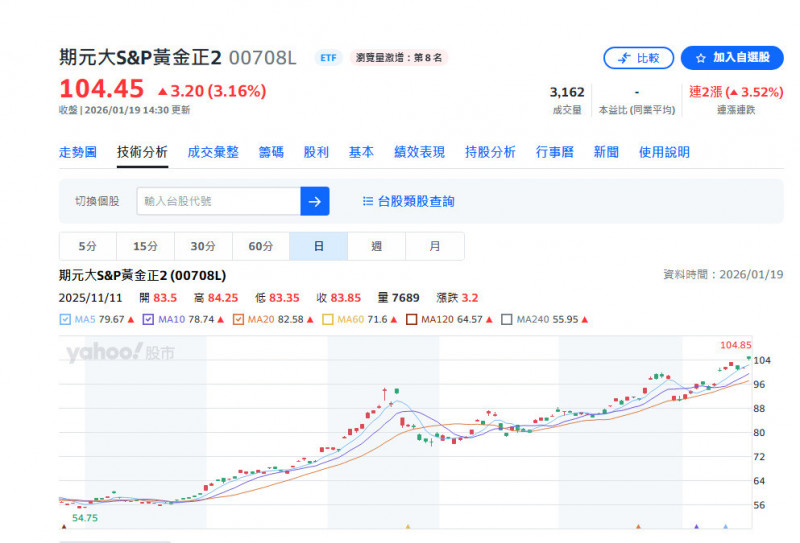Switch to 走勢圖 tab
The height and width of the screenshot is (543, 800).
coord(78,152)
